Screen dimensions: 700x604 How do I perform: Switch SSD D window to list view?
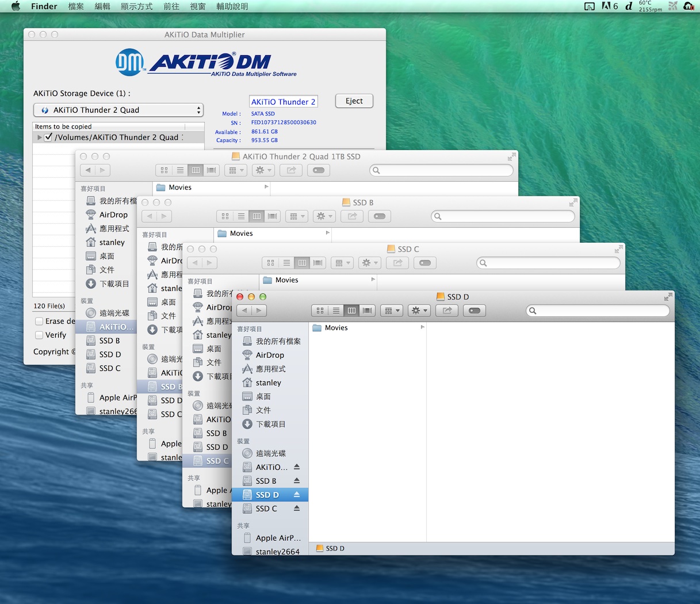(x=336, y=311)
